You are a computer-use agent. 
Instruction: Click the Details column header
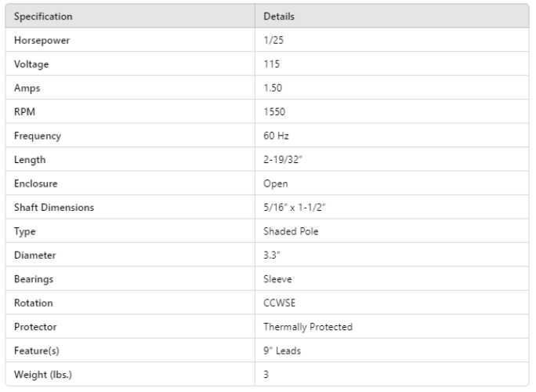pyautogui.click(x=279, y=16)
